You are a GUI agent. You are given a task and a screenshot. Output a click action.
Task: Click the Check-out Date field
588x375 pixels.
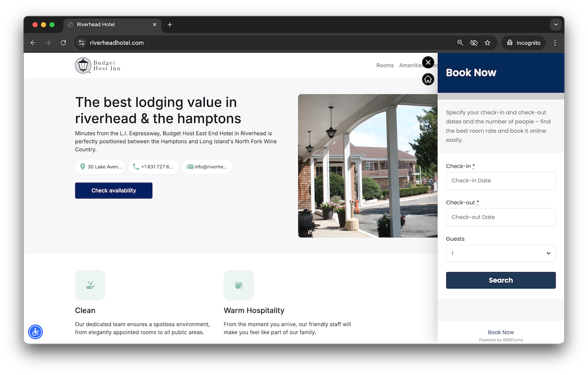click(500, 217)
